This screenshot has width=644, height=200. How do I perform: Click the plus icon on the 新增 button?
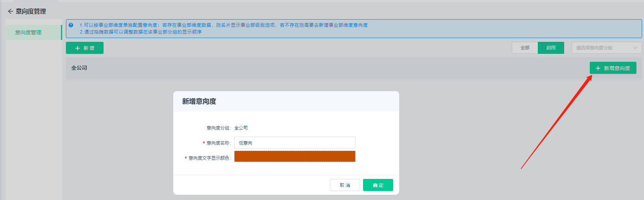point(78,48)
